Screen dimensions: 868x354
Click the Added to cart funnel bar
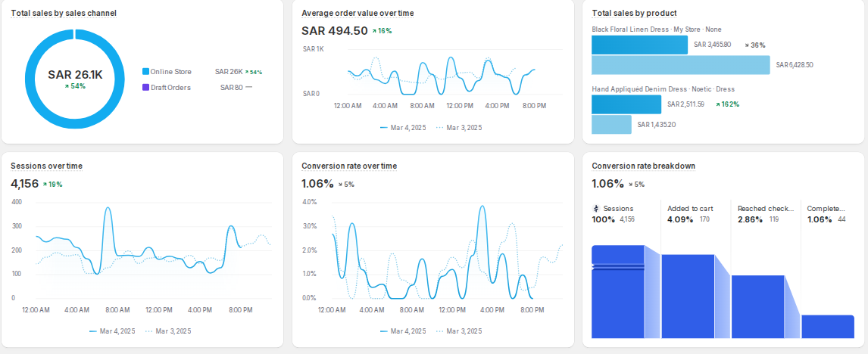(688, 296)
